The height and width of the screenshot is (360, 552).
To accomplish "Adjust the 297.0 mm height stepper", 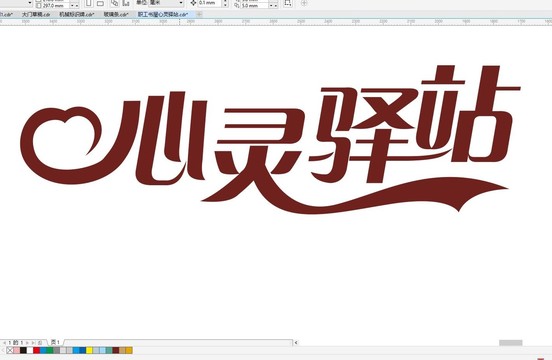I will pos(74,6).
